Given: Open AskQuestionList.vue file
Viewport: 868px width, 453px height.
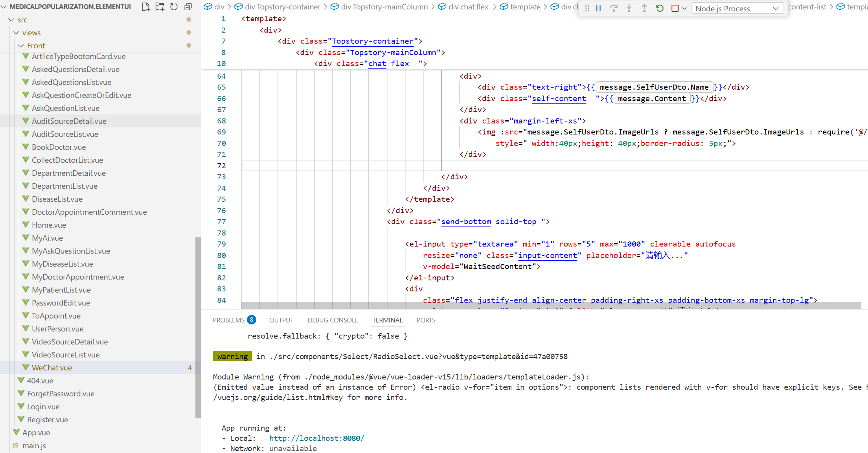Looking at the screenshot, I should 100,108.
